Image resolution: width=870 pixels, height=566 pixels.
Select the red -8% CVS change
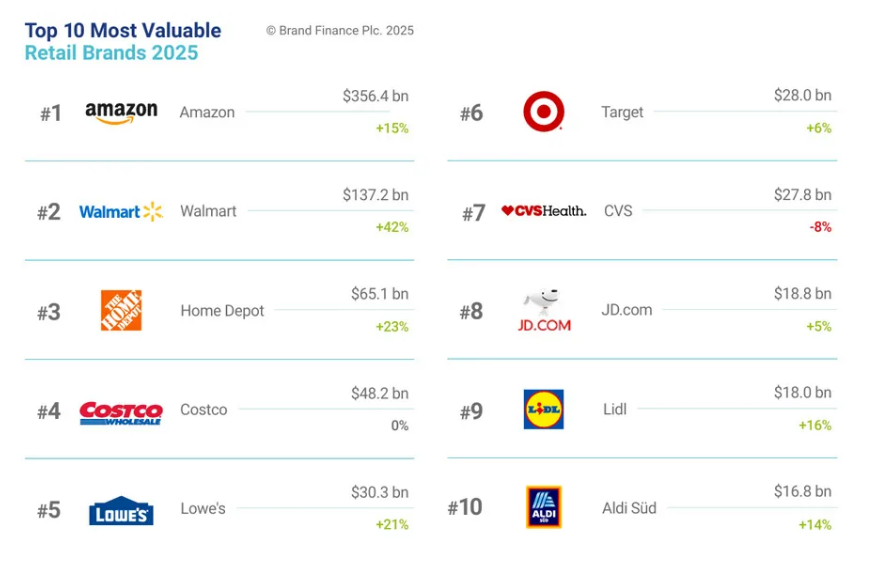[820, 227]
